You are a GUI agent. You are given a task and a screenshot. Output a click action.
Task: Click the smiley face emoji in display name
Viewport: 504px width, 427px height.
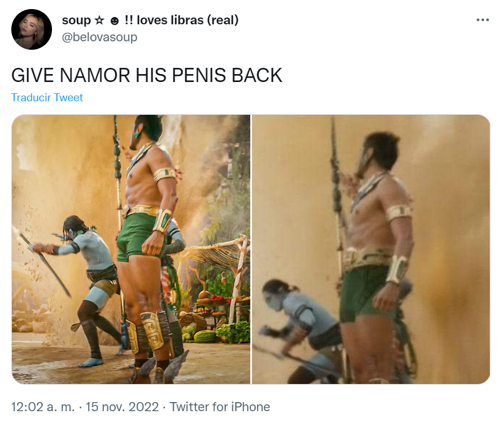115,21
